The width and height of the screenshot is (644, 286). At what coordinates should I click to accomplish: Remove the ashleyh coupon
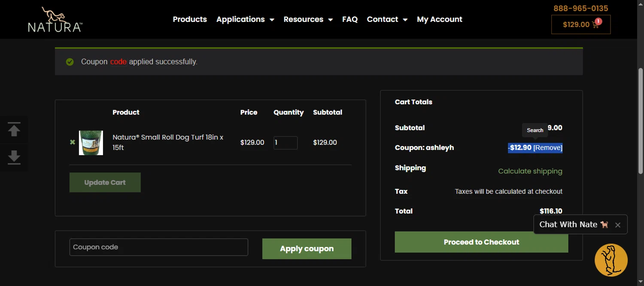[548, 148]
